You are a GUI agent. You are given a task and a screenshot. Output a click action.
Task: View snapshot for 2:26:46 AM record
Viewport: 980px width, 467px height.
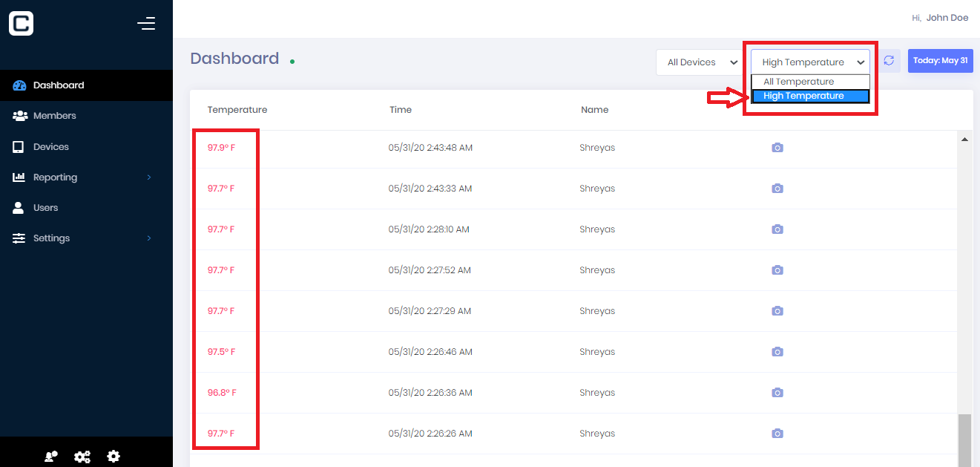(x=777, y=352)
